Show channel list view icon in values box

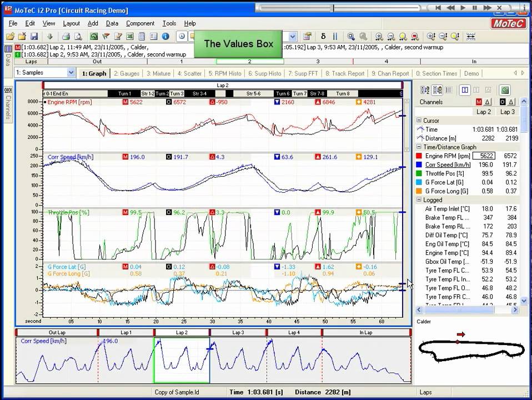click(x=449, y=90)
